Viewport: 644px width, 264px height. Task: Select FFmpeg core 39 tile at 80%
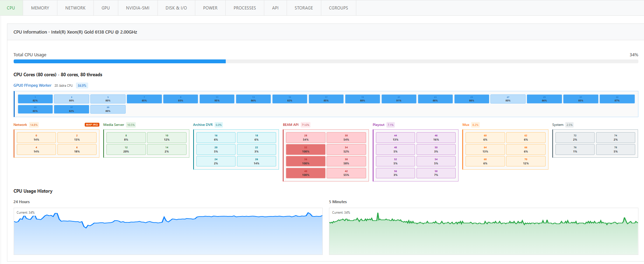108,109
